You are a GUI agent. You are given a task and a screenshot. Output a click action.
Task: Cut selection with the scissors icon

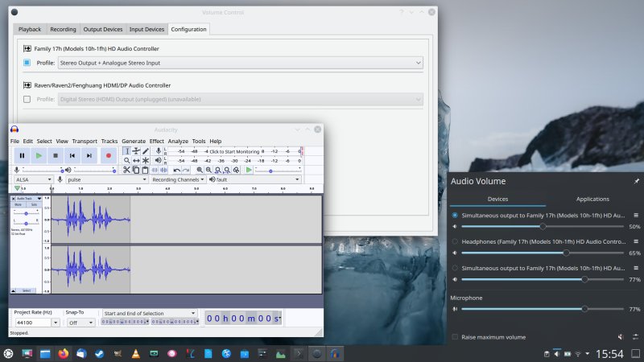coord(126,170)
